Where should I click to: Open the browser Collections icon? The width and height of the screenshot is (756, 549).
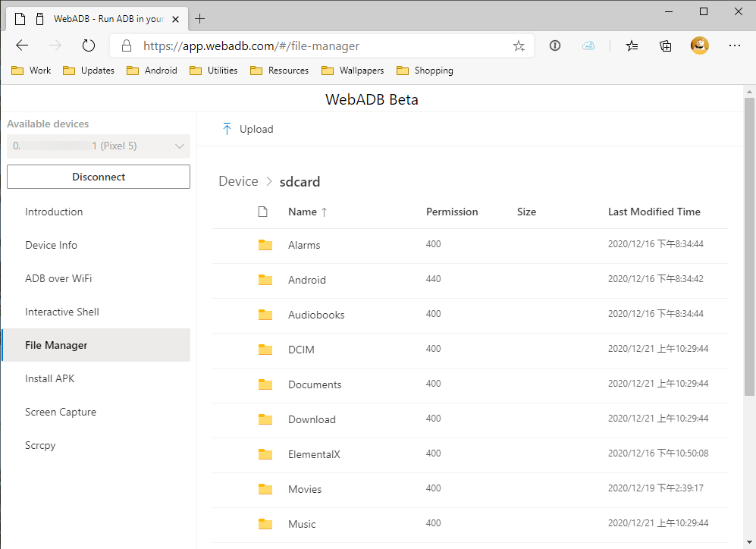click(x=666, y=46)
